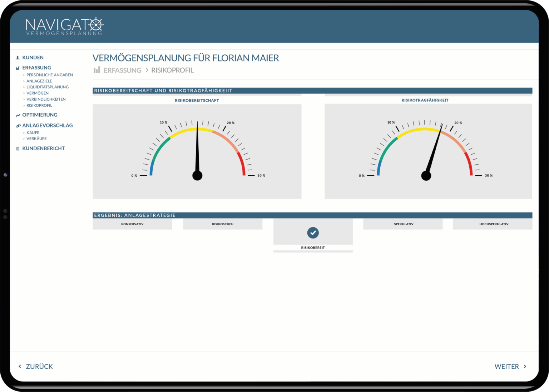Click the back chevron icon beside Zurück
This screenshot has height=392, width=549.
tap(19, 366)
